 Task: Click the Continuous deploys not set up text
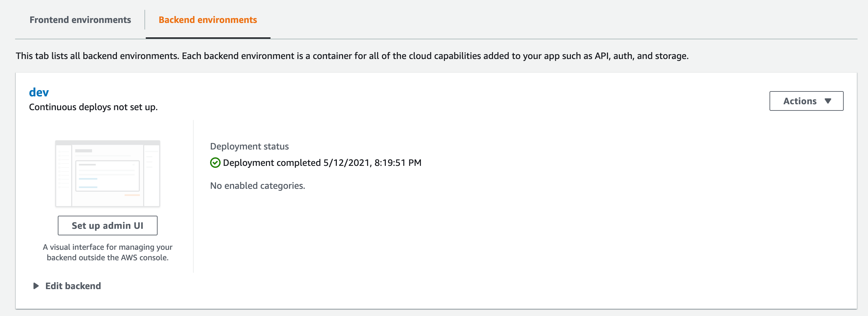click(93, 107)
